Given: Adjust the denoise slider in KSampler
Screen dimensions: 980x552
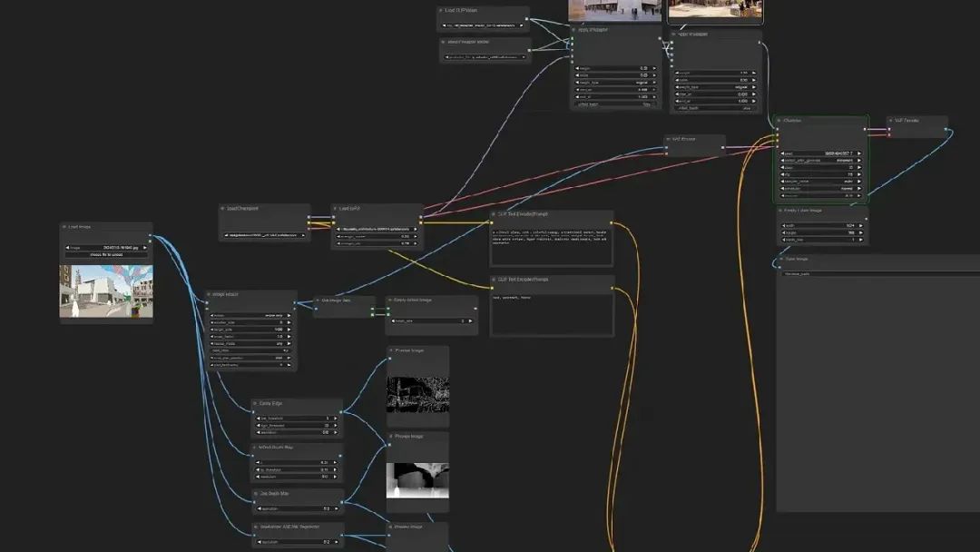Looking at the screenshot, I should tap(820, 196).
